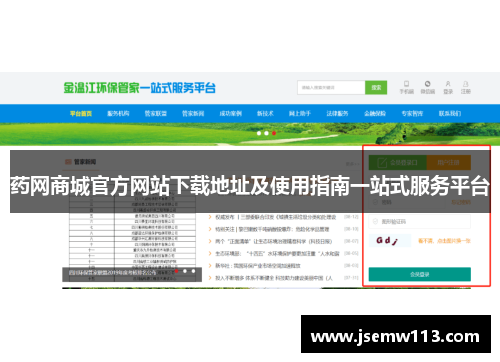Click the 看不清,点击图片换一张 link
The image size is (500, 362).
444,241
